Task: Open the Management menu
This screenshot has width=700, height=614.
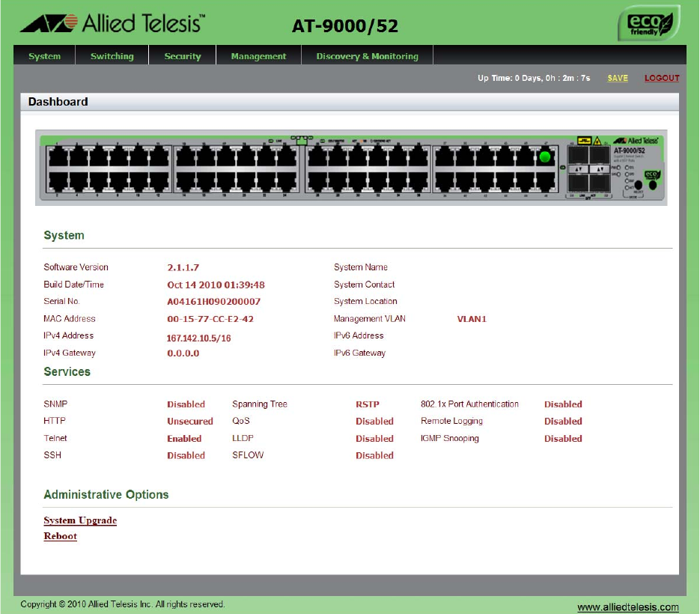Action: (258, 56)
